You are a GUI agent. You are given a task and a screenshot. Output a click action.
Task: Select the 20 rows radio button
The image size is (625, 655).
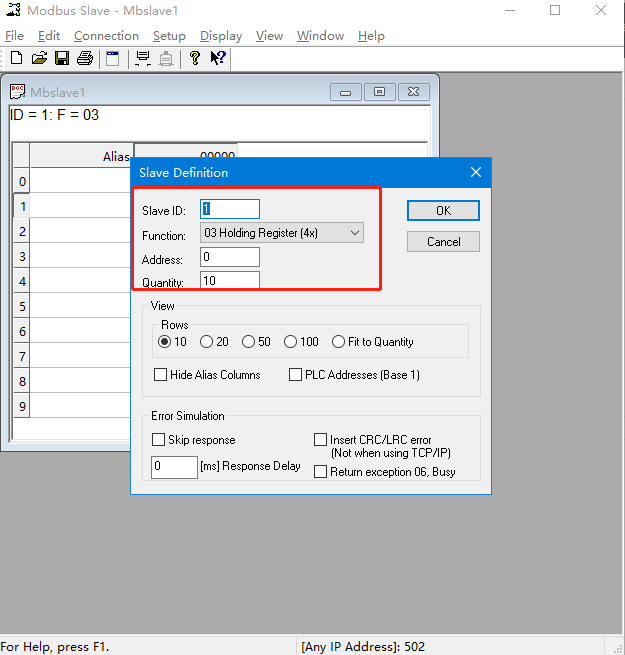(x=207, y=342)
